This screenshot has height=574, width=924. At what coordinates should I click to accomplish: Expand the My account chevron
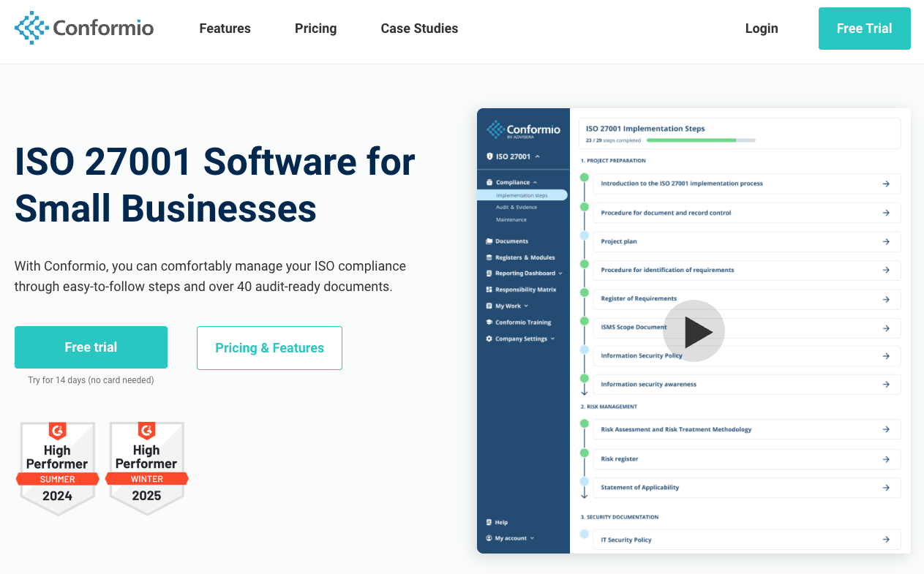pyautogui.click(x=532, y=538)
